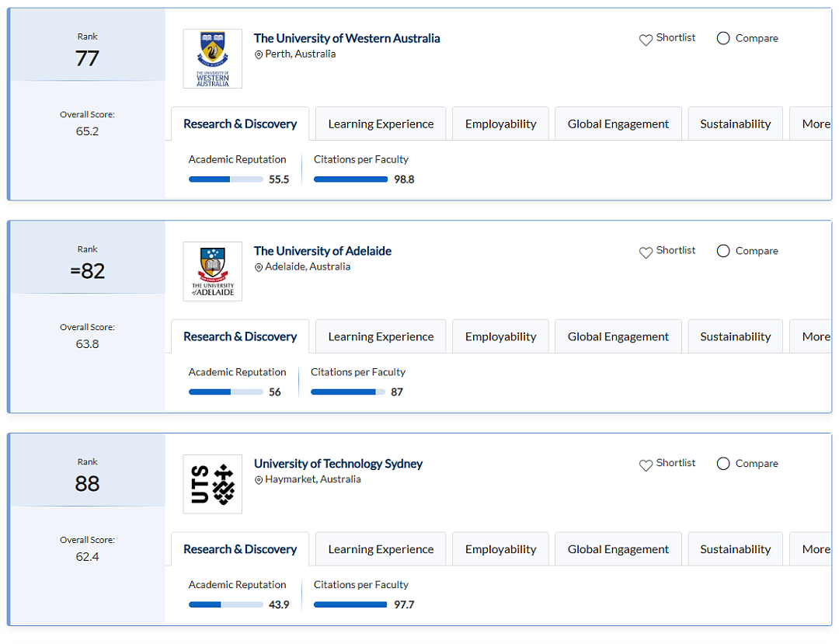The width and height of the screenshot is (839, 644).
Task: Click the Adelaide, Australia location text
Action: coord(308,266)
